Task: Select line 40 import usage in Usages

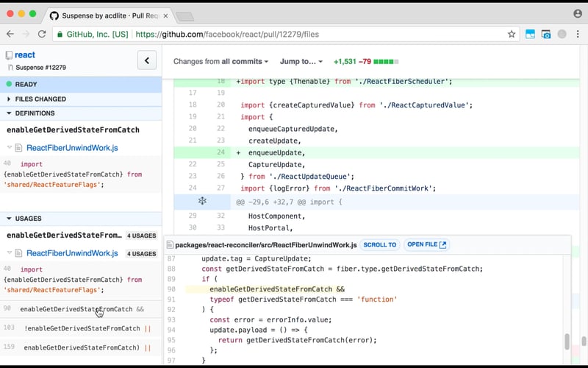Action: click(x=81, y=280)
